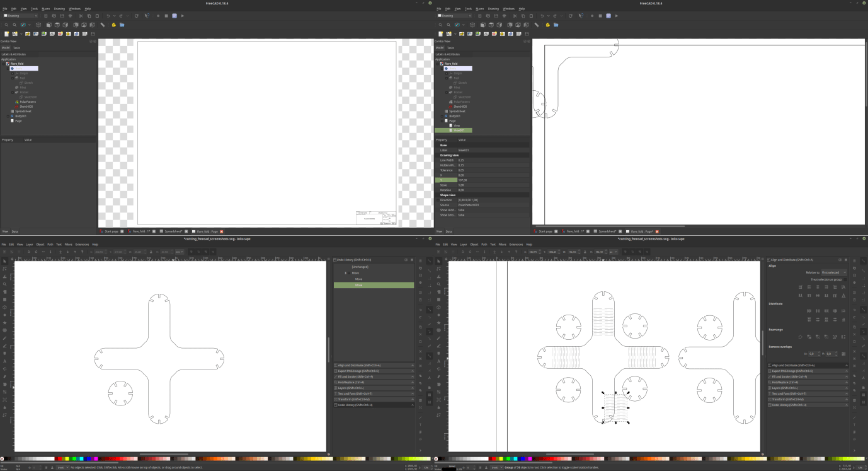Switch to Data tab in FreeCAD View001 window
Screen dimensions: 868x471
coord(449,231)
